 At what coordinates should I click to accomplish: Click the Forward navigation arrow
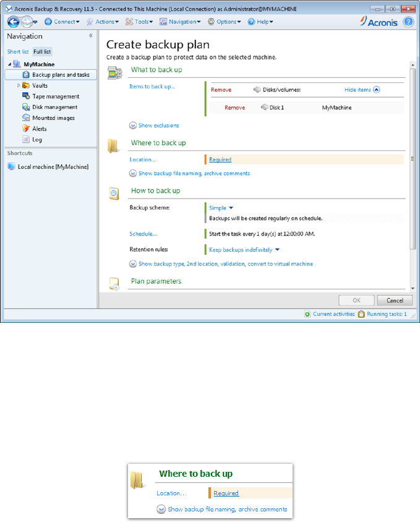27,22
